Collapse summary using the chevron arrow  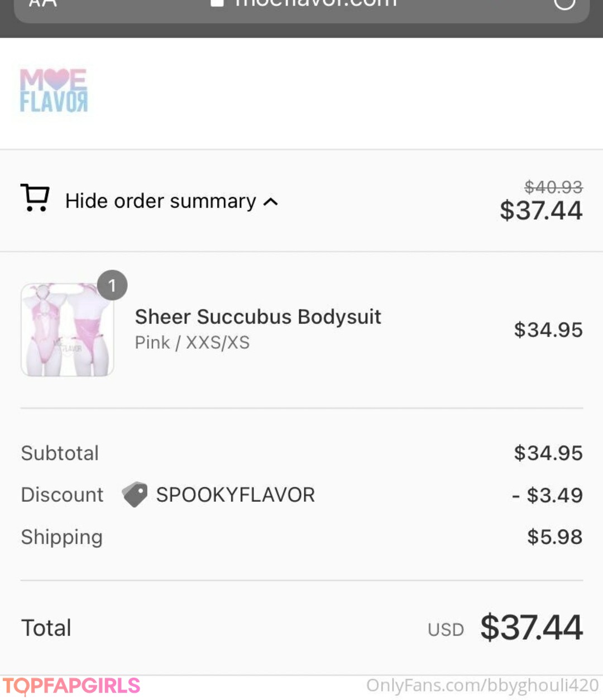pos(271,202)
